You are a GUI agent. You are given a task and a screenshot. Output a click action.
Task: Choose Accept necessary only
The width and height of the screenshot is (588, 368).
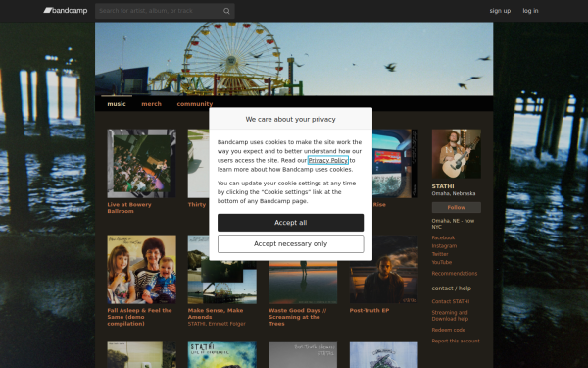click(291, 244)
